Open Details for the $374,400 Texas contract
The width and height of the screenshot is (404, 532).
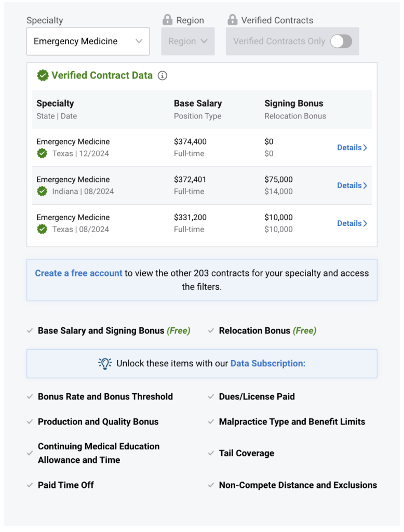tap(352, 148)
